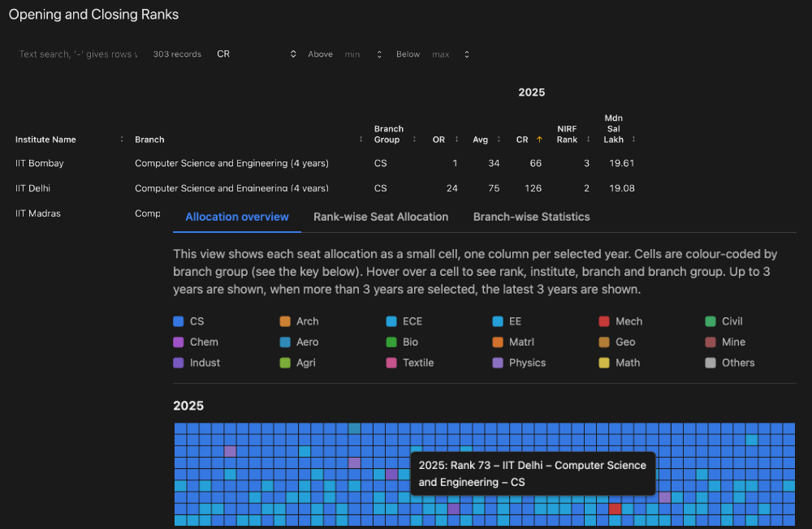Click the Branch column sort icon
This screenshot has width=812, height=529.
[361, 140]
